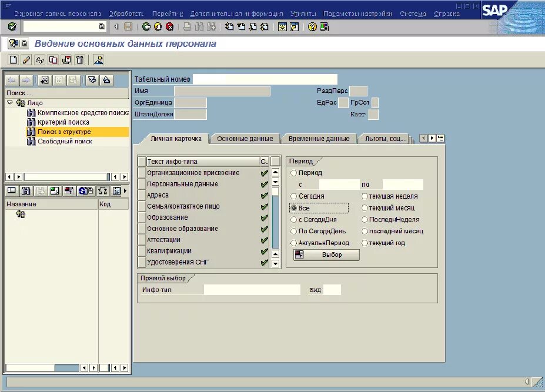The width and height of the screenshot is (545, 392).
Task: Click the Collapse all icon in search panel
Action: pos(106,81)
